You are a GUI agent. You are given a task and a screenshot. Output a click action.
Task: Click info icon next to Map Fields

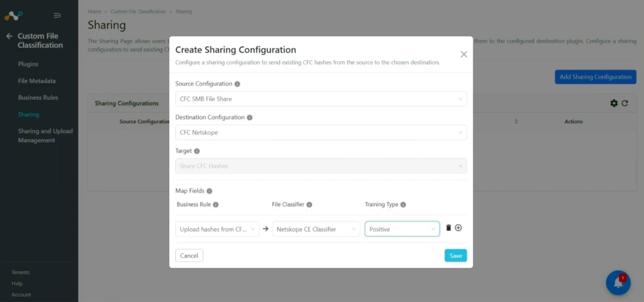coord(209,191)
